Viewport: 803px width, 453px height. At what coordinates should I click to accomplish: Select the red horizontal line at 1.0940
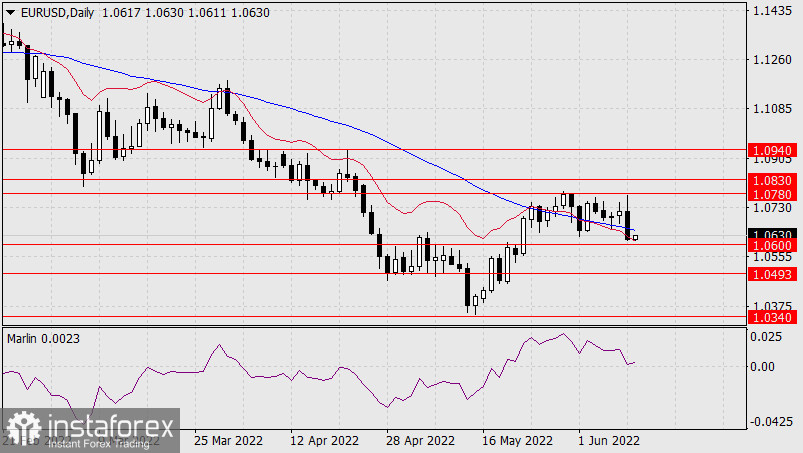[x=374, y=150]
